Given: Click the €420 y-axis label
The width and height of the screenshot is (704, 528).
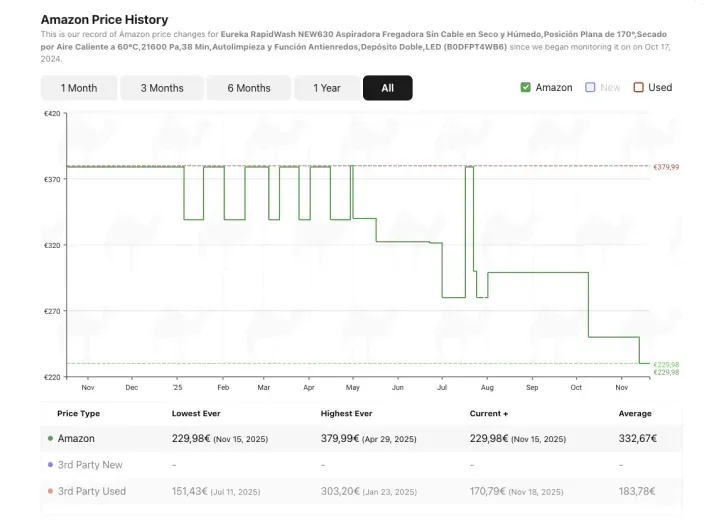Looking at the screenshot, I should (x=52, y=114).
